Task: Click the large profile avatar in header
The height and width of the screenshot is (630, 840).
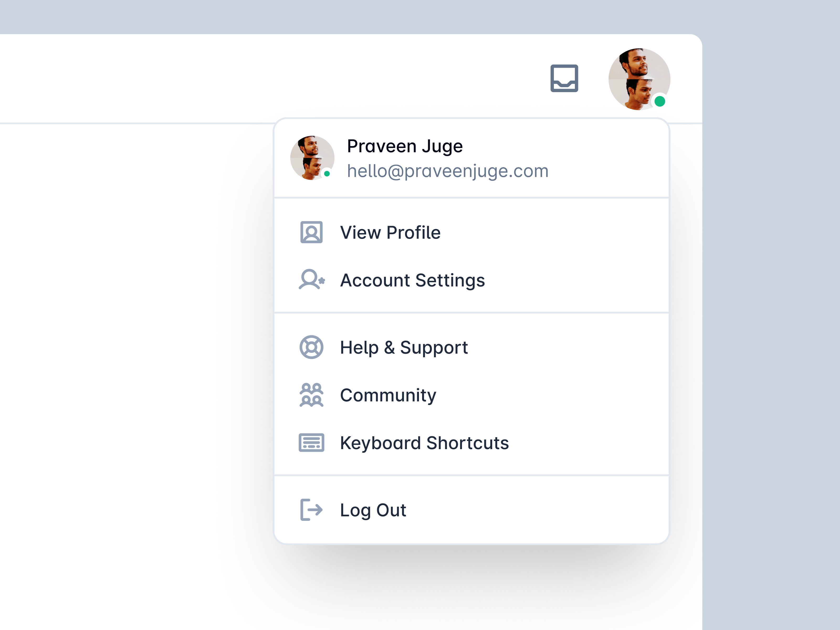Action: tap(639, 79)
